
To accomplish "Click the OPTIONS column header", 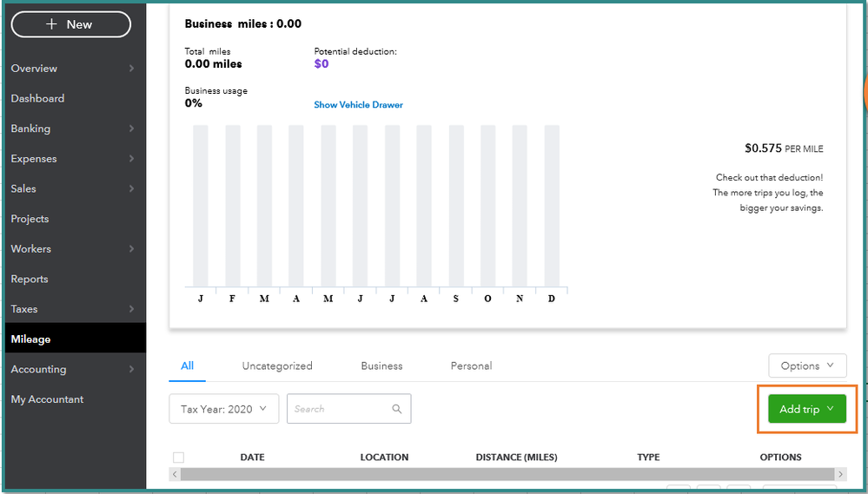I will click(780, 457).
